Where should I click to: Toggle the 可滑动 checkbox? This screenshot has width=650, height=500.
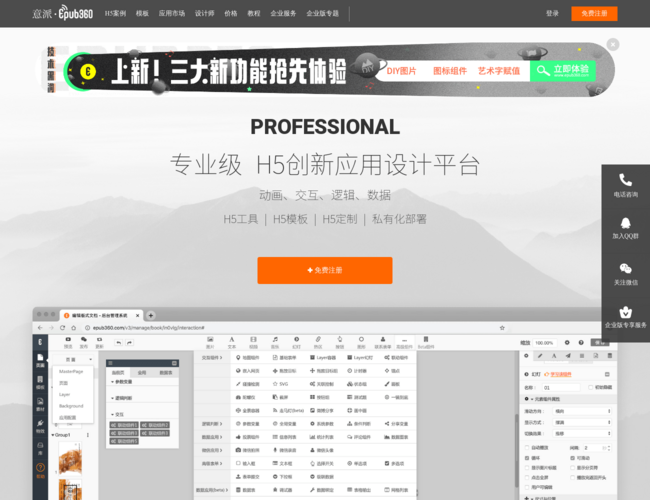tap(572, 458)
